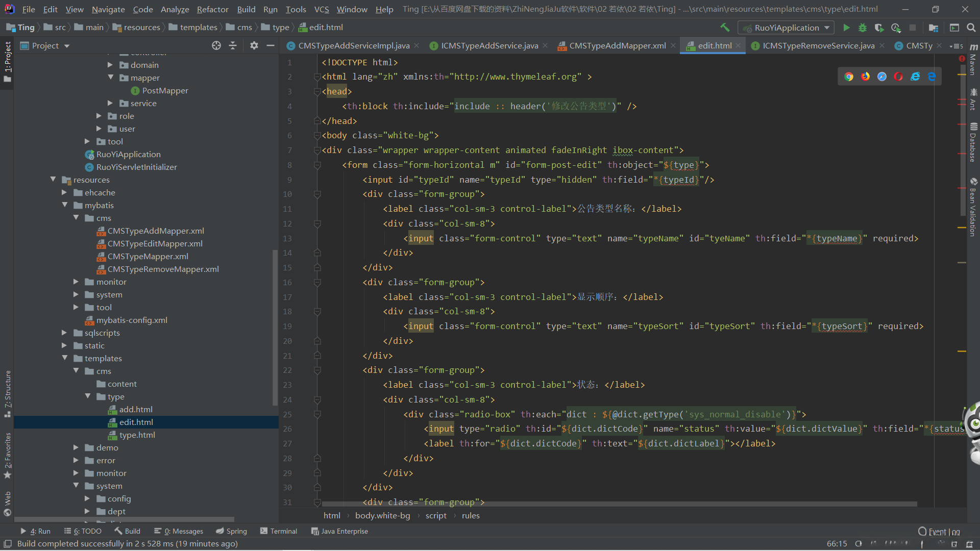Toggle the Favorites side panel
The image size is (980, 551).
point(8,454)
